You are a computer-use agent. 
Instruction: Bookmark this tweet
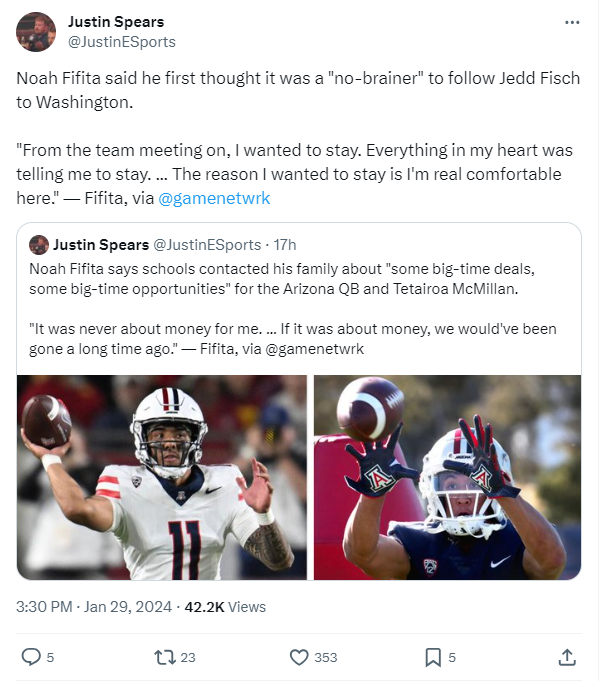(432, 657)
